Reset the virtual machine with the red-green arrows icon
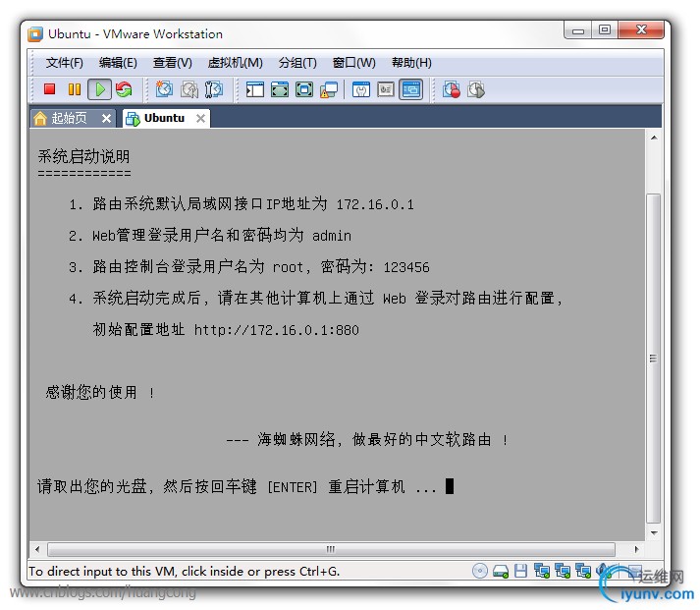 (124, 89)
